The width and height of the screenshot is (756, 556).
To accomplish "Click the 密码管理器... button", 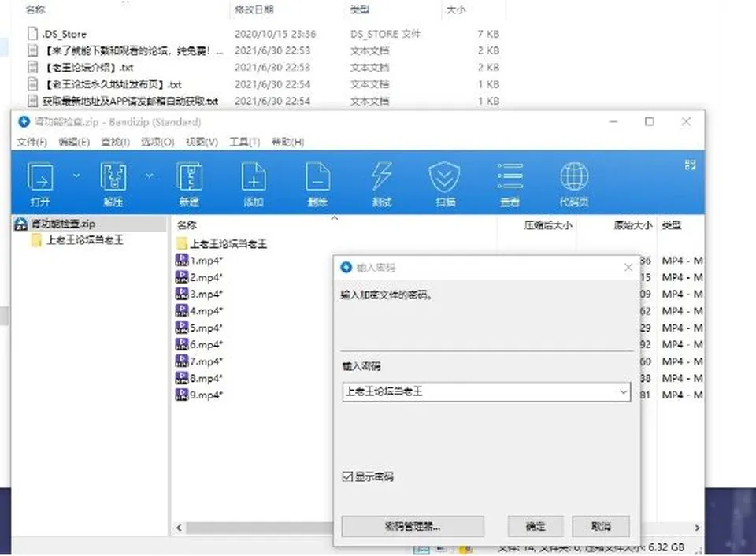I will pyautogui.click(x=413, y=526).
